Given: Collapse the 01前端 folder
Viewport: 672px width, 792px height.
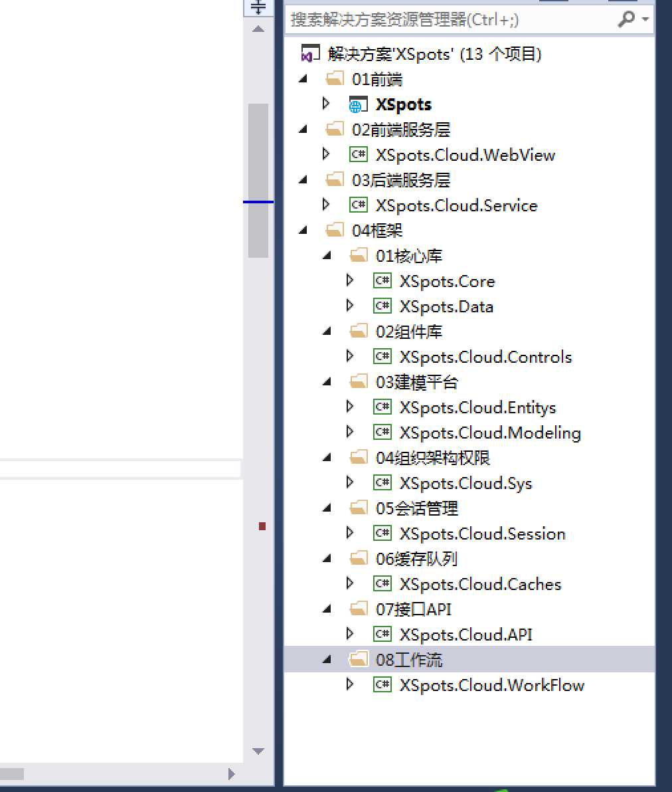Looking at the screenshot, I should click(303, 79).
